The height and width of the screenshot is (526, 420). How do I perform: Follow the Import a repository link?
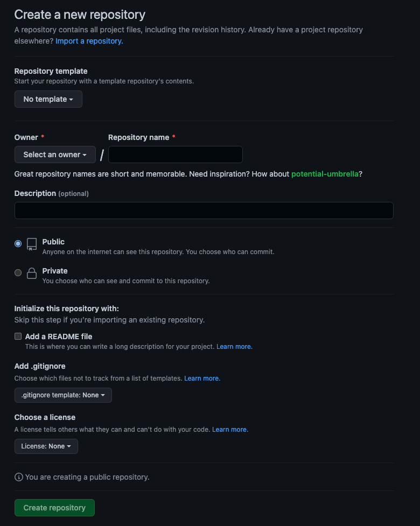coord(89,41)
